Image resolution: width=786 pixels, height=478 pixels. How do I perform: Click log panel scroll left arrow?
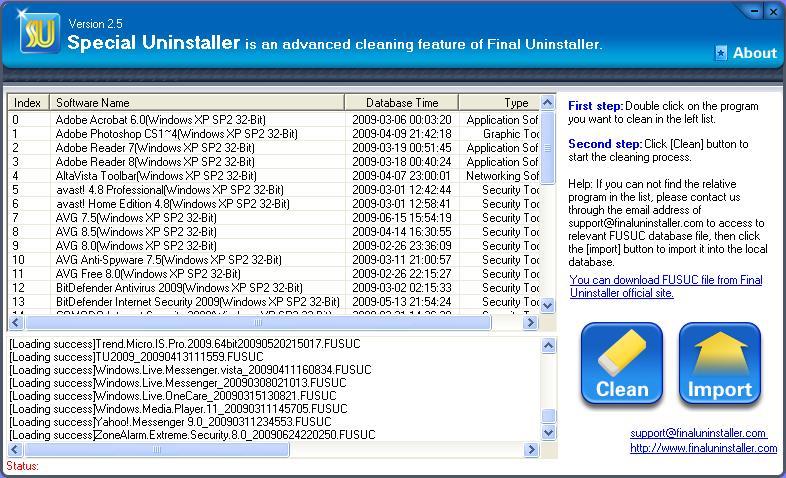click(x=16, y=449)
